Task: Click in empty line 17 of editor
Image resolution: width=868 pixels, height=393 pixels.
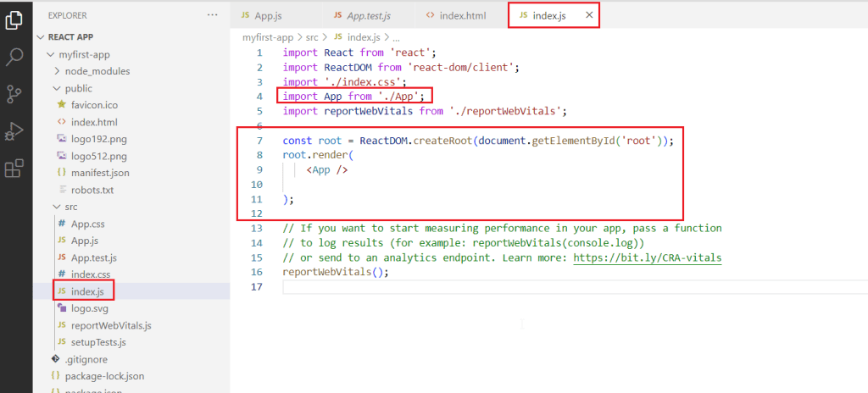Action: [x=575, y=287]
